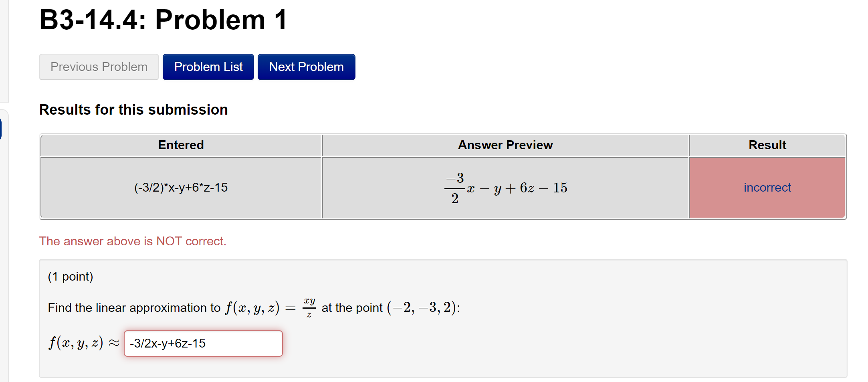
Task: Click the B3-14.4: Problem 1 heading
Action: (x=163, y=19)
